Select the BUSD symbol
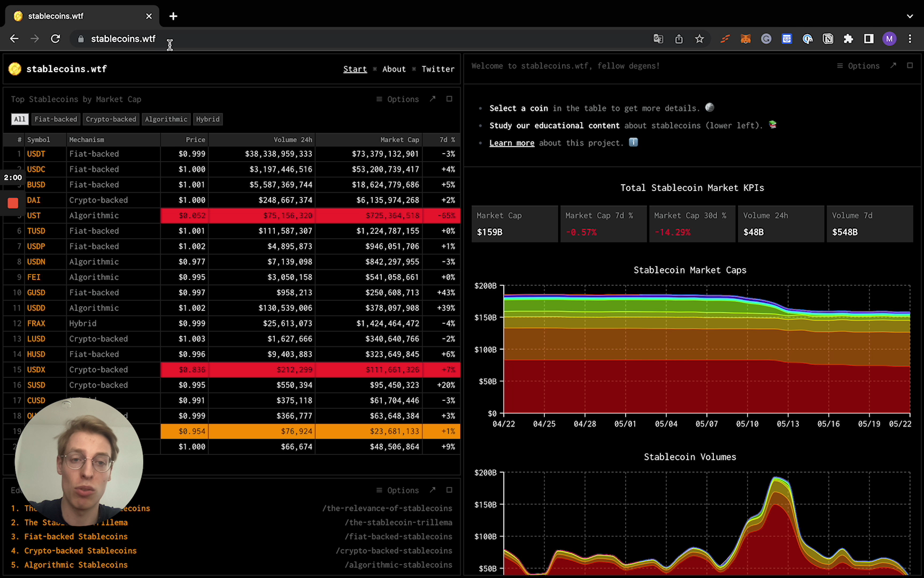The height and width of the screenshot is (578, 924). pyautogui.click(x=36, y=185)
